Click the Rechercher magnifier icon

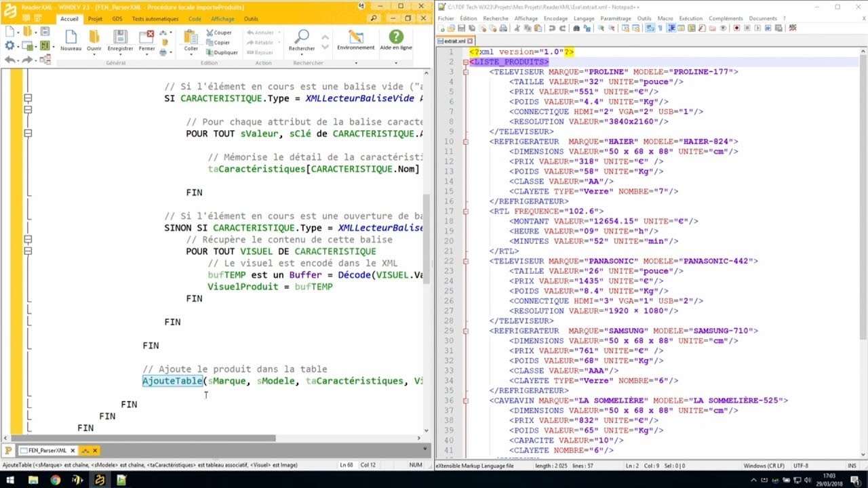click(x=301, y=36)
